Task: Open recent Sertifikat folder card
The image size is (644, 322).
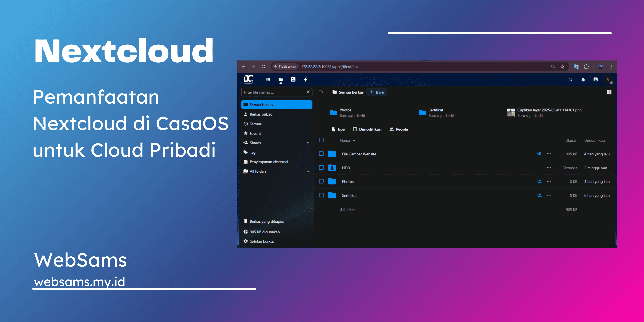Action: click(436, 113)
